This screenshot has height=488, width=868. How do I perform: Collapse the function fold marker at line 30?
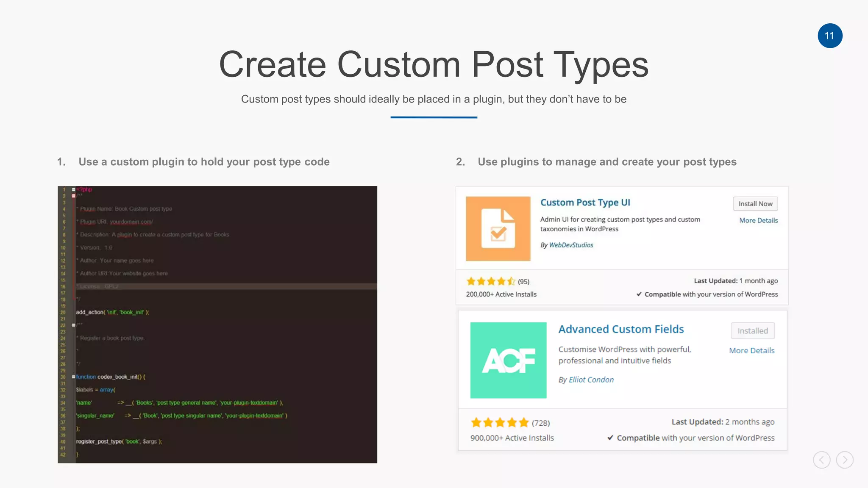[x=74, y=377]
